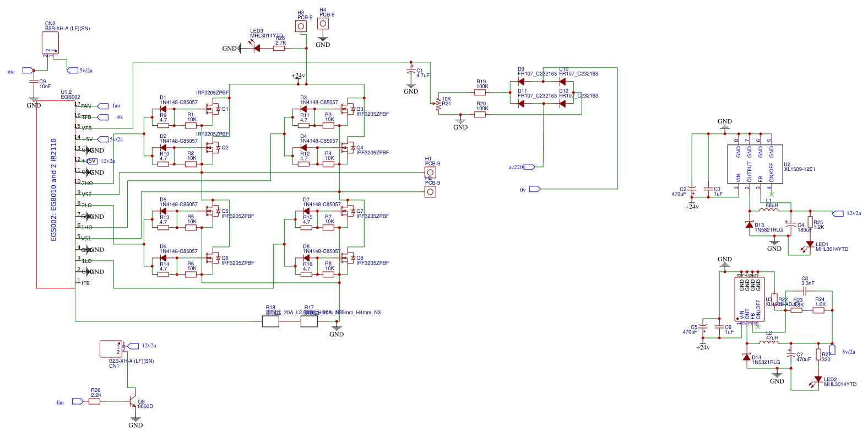Select the H3 PCB-9 pad
The height and width of the screenshot is (435, 868).
pyautogui.click(x=301, y=26)
